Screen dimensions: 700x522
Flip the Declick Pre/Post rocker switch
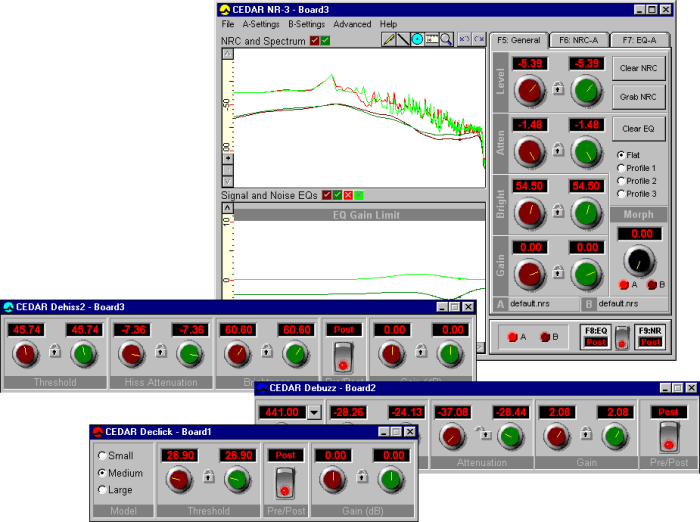pyautogui.click(x=285, y=482)
